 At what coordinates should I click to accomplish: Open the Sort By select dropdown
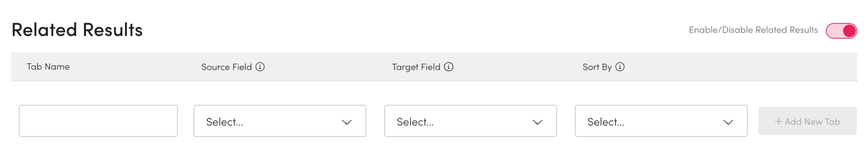661,121
